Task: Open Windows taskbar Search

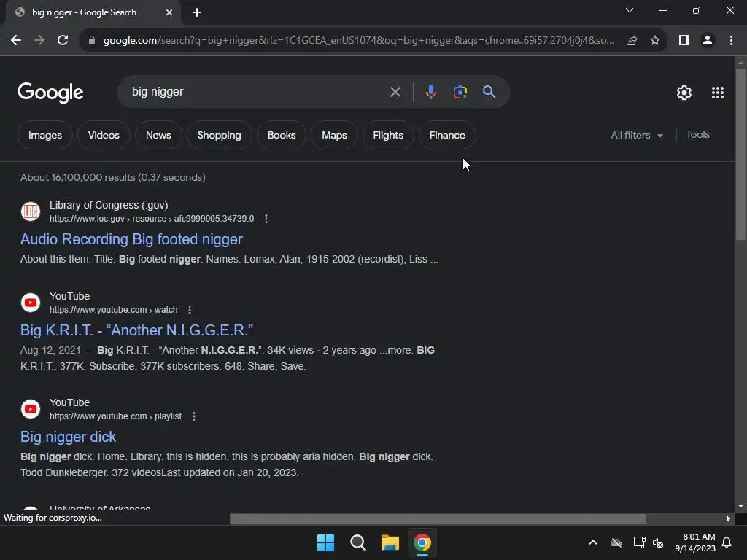Action: pyautogui.click(x=357, y=542)
